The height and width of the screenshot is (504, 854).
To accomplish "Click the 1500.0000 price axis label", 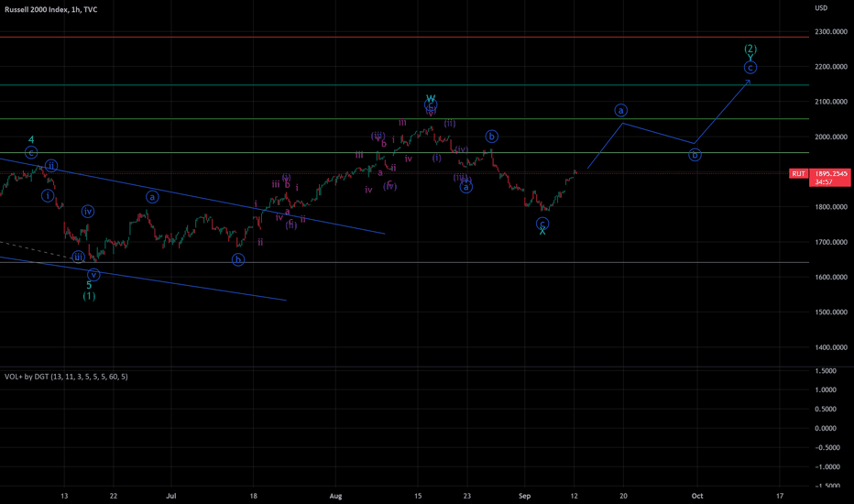I will (x=830, y=312).
